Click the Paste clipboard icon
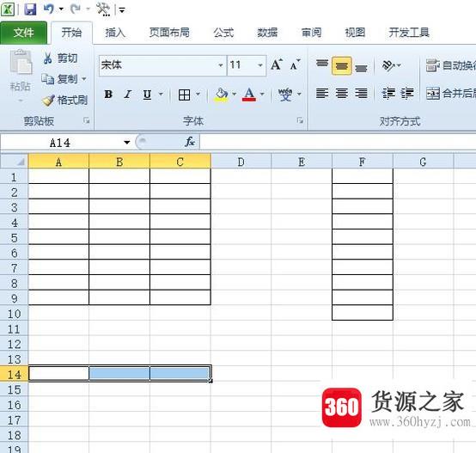The width and height of the screenshot is (476, 453). tap(21, 62)
